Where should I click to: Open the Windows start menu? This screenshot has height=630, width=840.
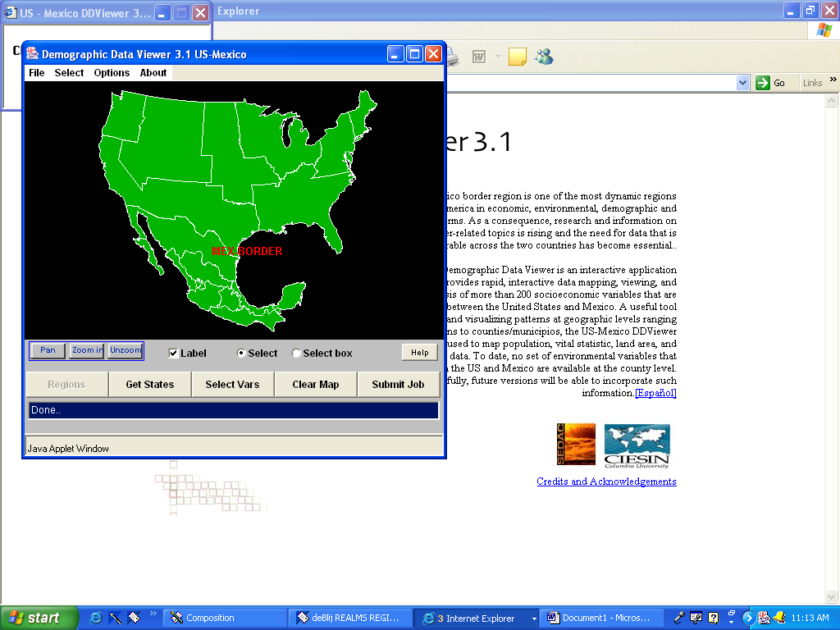39,618
